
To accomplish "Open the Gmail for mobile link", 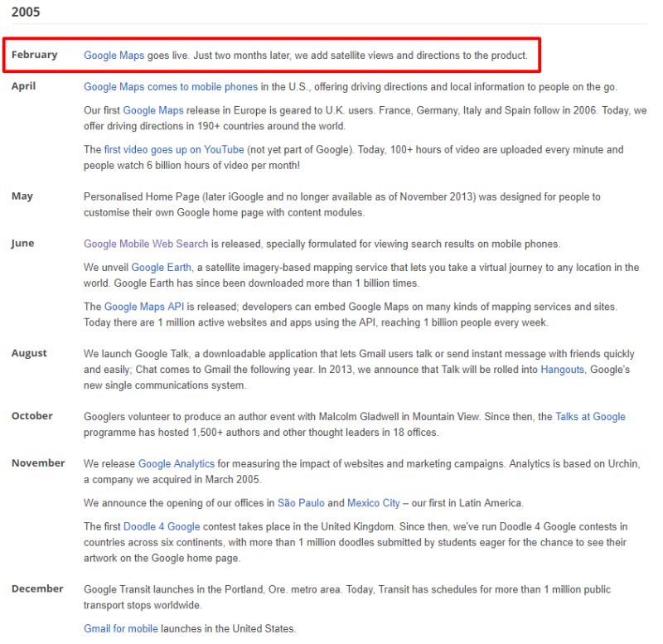I will pyautogui.click(x=120, y=629).
